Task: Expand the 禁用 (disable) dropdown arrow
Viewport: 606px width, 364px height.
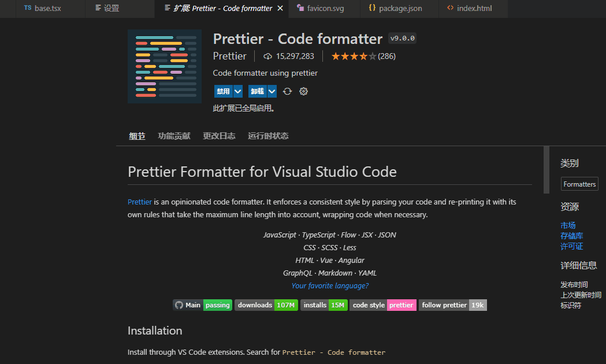Action: click(x=237, y=91)
